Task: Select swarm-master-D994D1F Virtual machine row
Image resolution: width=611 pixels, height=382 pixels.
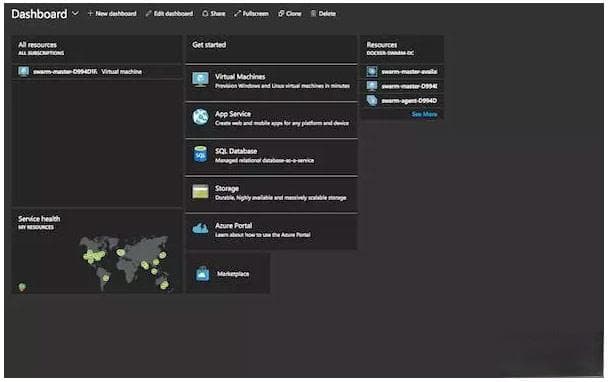Action: click(x=97, y=72)
